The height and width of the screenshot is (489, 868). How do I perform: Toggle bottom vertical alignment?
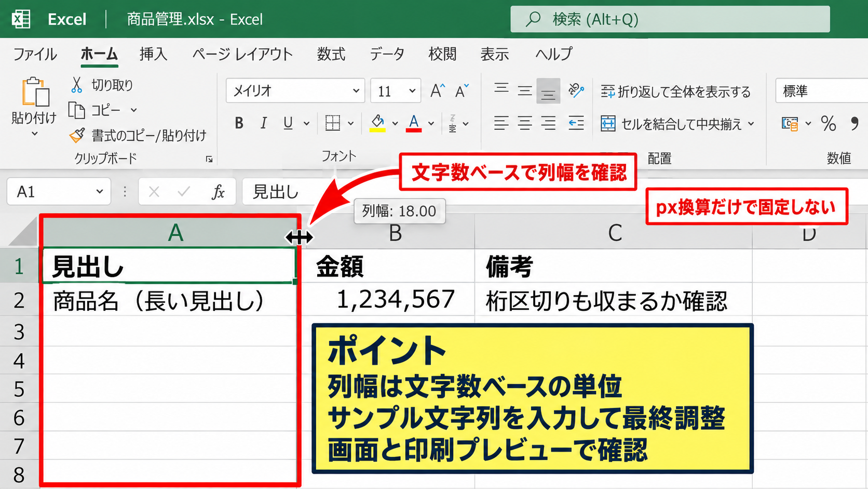548,91
